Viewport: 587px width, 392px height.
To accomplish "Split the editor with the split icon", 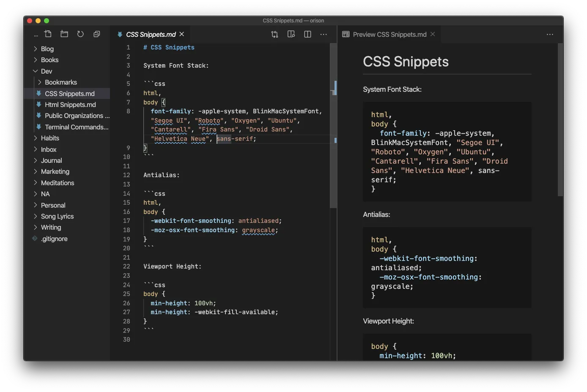I will (x=307, y=34).
